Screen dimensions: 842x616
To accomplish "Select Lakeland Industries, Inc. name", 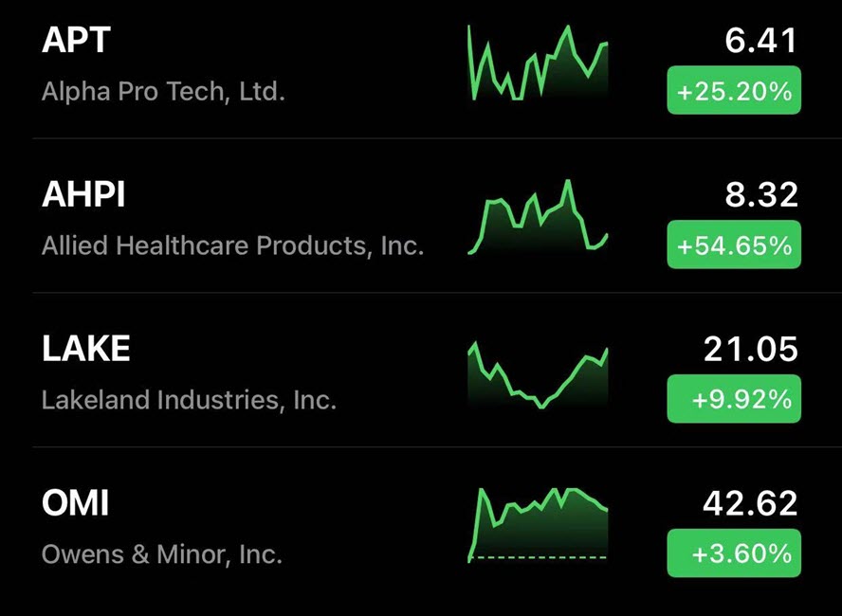I will pos(189,400).
